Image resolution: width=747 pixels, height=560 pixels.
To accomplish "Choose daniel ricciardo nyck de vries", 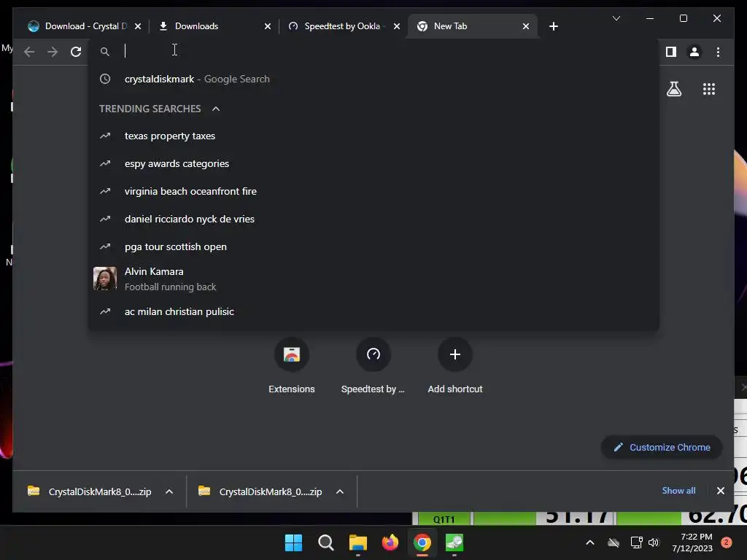I will coord(373,219).
